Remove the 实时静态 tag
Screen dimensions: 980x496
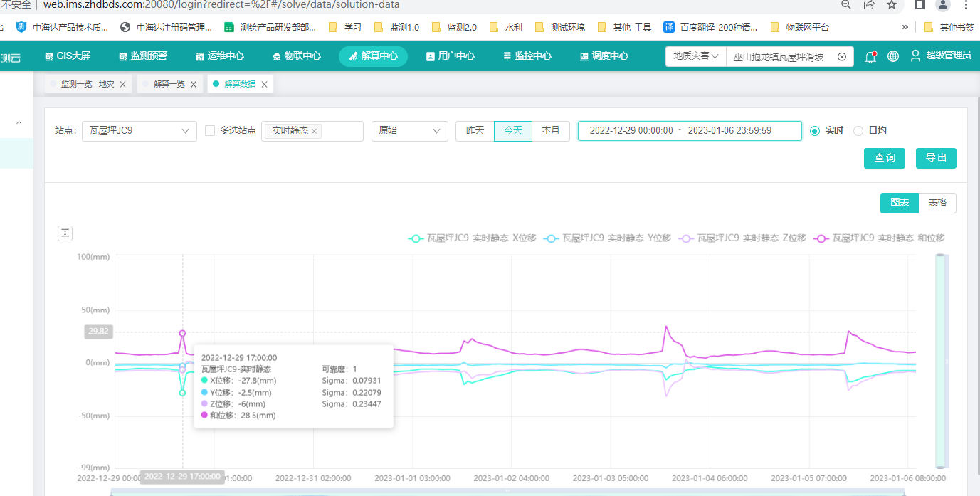click(x=314, y=132)
